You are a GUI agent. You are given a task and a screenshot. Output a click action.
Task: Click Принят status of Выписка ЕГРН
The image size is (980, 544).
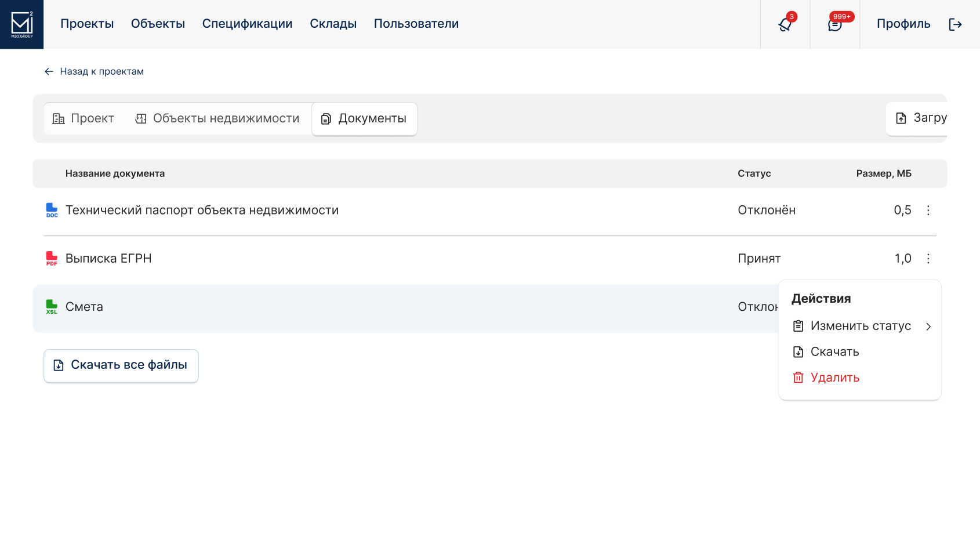click(x=759, y=258)
